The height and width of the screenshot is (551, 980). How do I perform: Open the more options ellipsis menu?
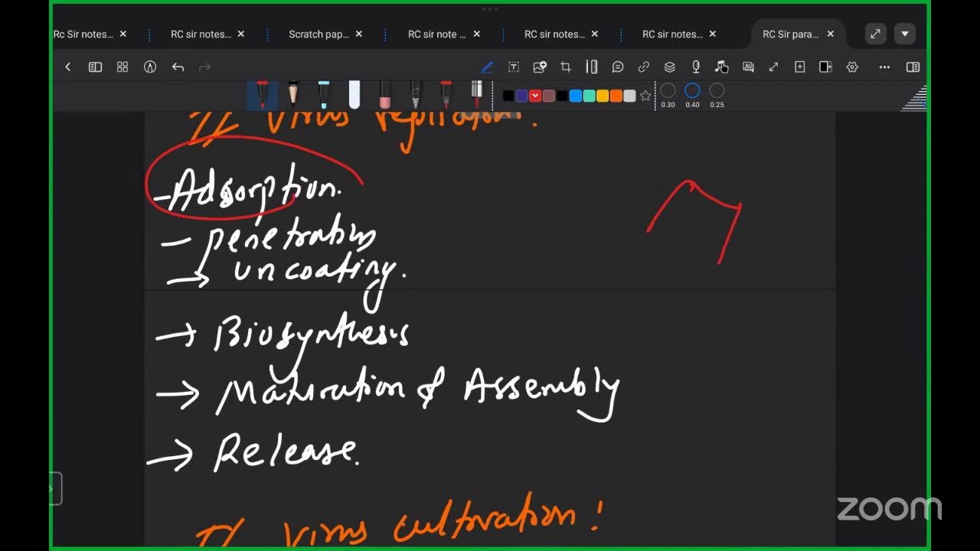click(884, 67)
